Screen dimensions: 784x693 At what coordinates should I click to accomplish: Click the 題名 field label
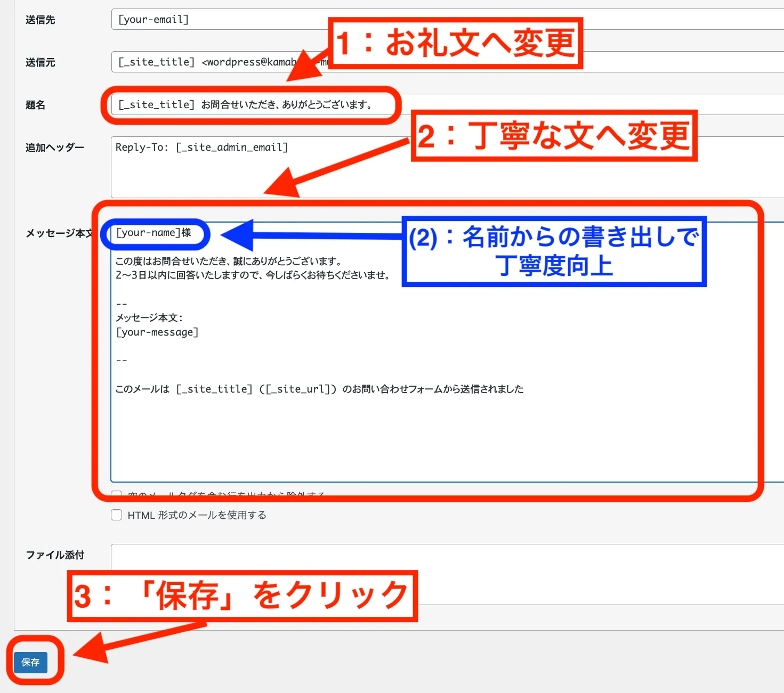35,105
